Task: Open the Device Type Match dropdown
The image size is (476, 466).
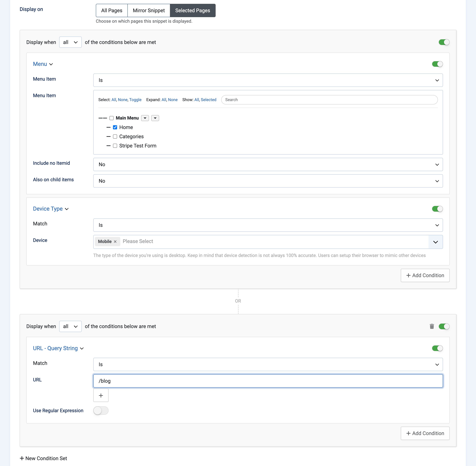Action: tap(268, 225)
